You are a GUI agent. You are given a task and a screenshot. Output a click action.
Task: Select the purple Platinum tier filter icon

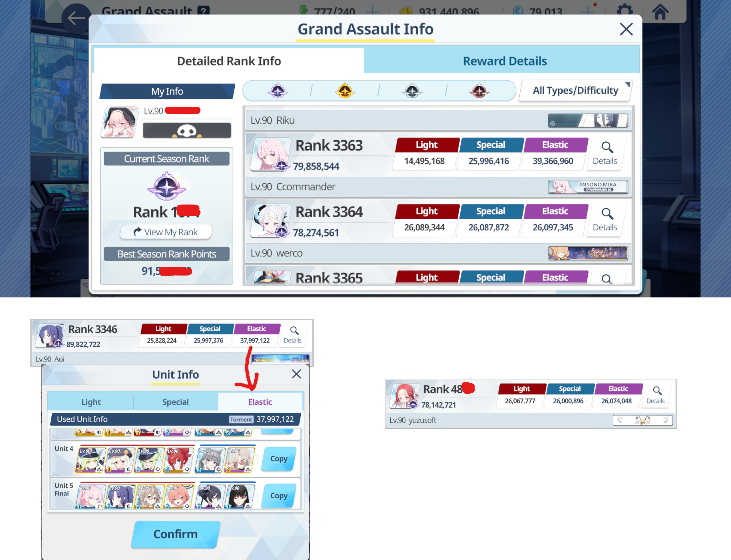click(x=277, y=91)
